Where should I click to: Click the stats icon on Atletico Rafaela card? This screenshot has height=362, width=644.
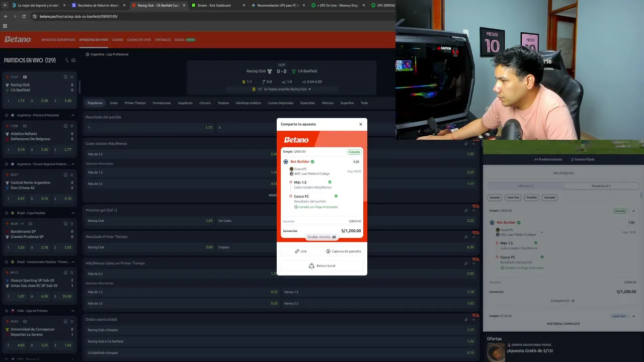[x=65, y=126]
